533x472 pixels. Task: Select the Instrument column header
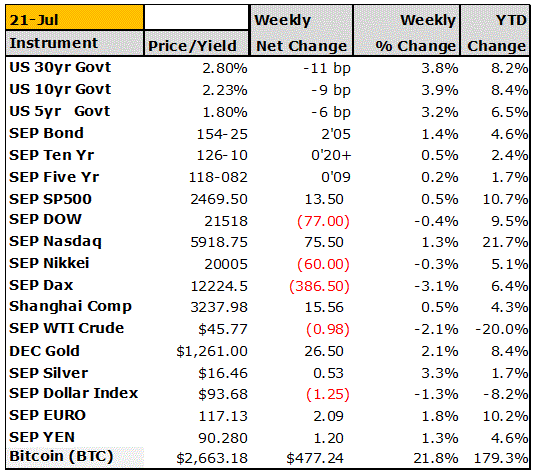tap(75, 43)
